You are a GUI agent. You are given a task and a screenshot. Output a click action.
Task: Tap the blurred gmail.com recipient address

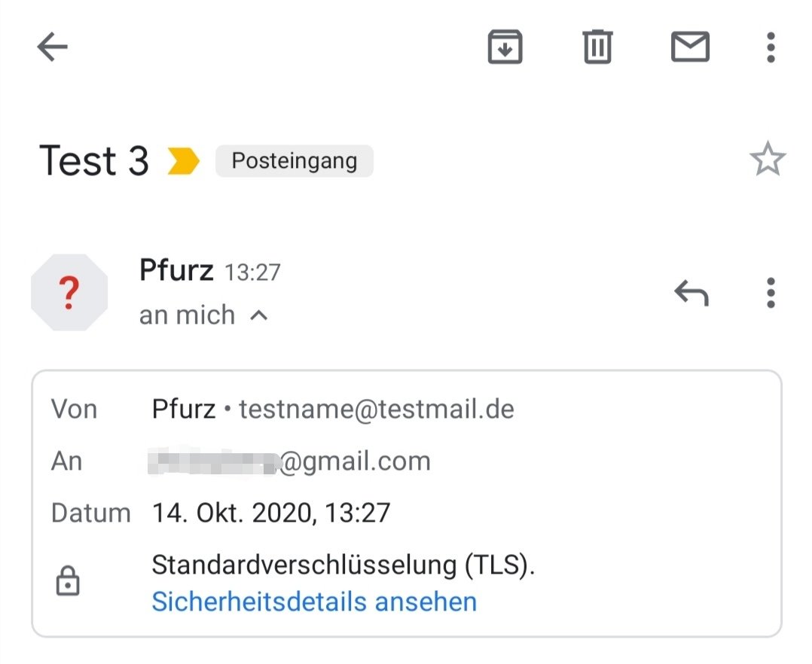[289, 461]
